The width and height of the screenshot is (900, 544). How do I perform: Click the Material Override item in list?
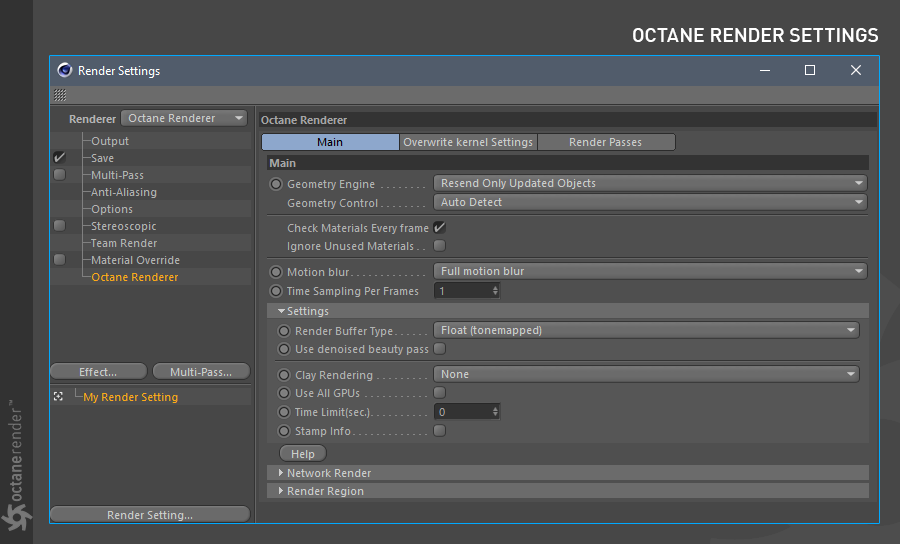[x=135, y=260]
